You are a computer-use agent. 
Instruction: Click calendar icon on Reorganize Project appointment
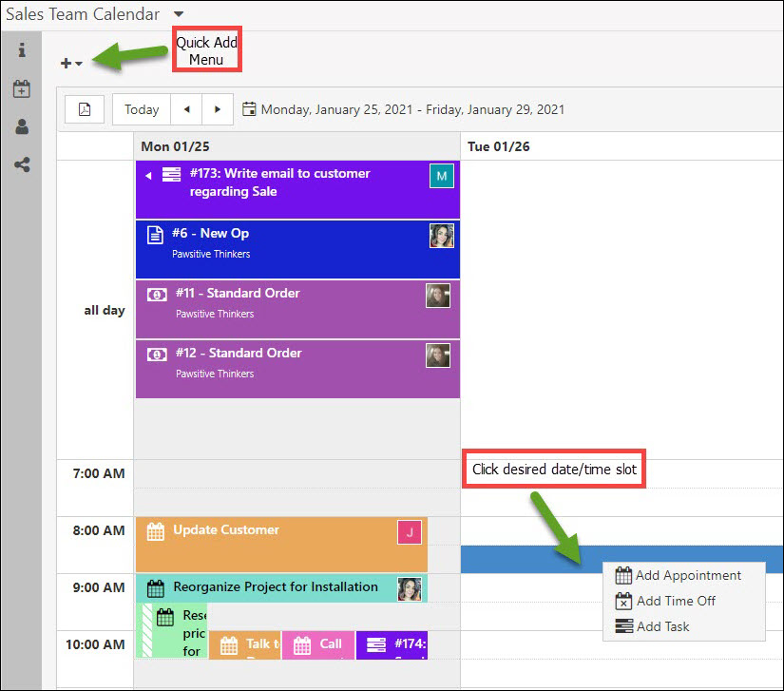coord(156,588)
